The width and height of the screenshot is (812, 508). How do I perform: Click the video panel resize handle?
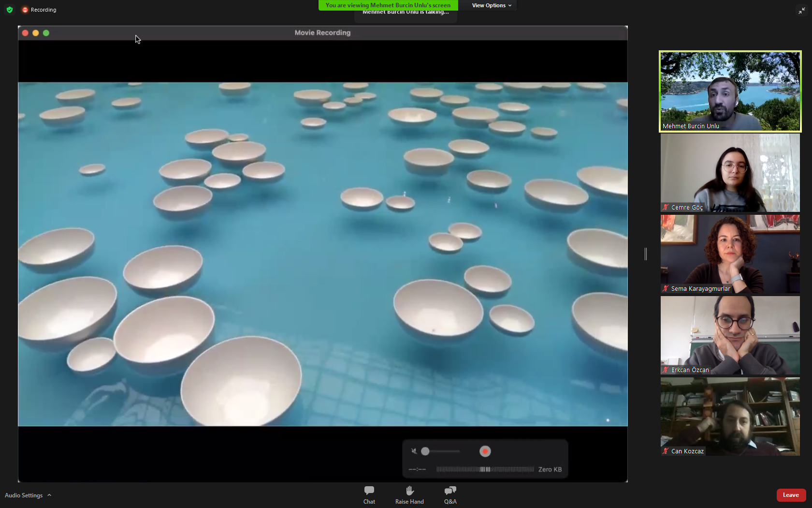coord(646,254)
